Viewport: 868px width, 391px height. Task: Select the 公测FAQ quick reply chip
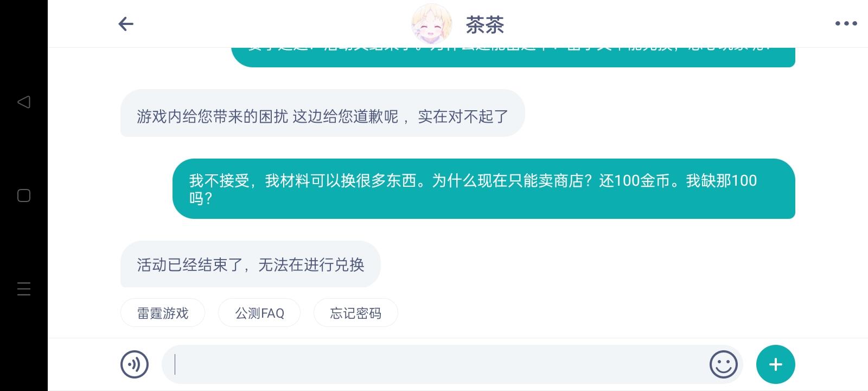pyautogui.click(x=259, y=313)
